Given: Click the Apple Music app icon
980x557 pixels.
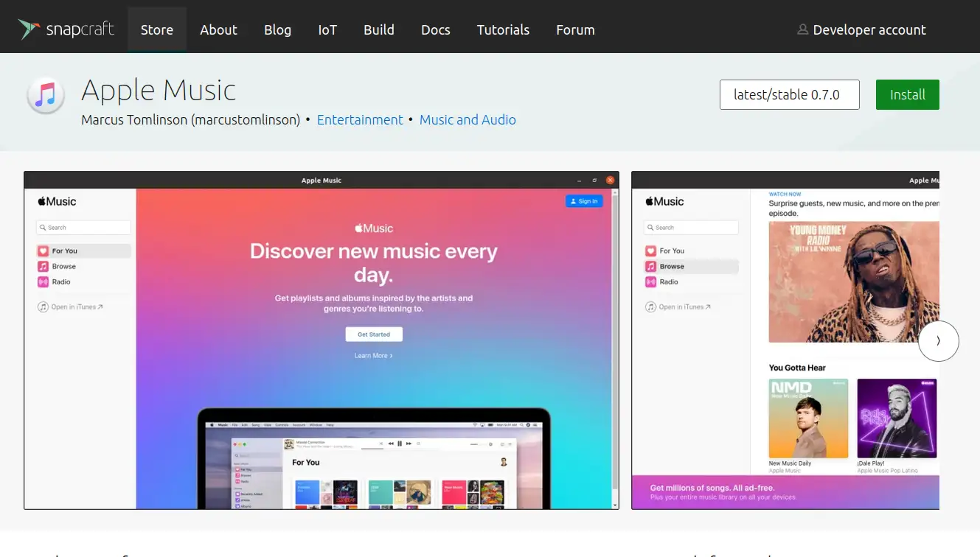Looking at the screenshot, I should point(46,96).
